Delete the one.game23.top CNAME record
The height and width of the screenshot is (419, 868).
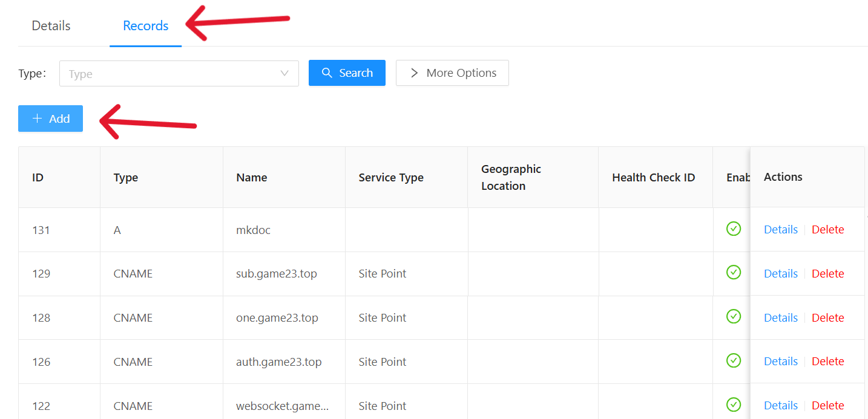827,318
